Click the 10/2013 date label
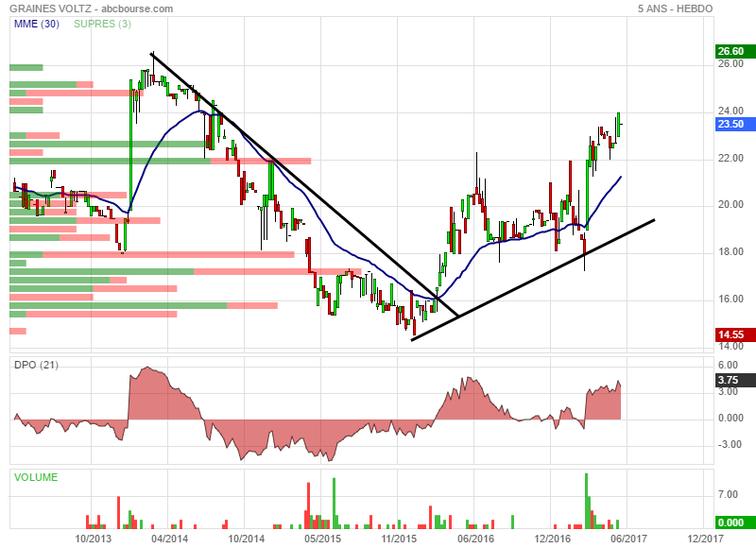This screenshot has width=756, height=548. 93,539
